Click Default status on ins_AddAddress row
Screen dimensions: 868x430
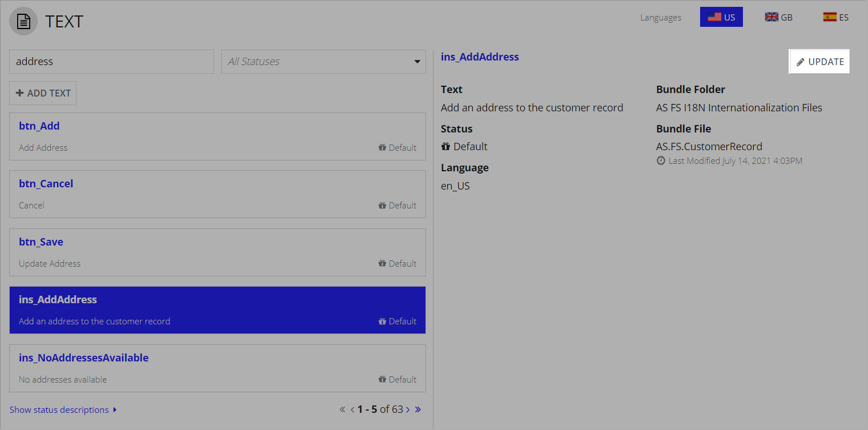pos(397,321)
